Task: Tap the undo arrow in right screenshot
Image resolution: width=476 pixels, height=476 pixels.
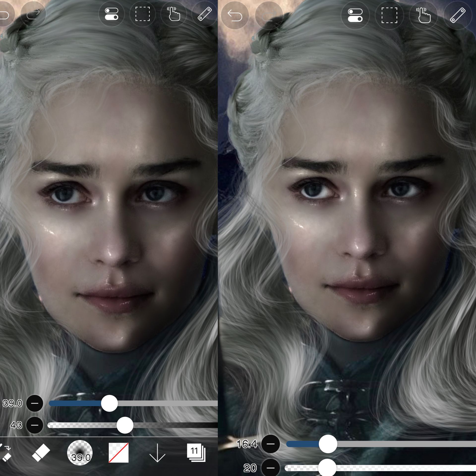Action: pos(235,15)
